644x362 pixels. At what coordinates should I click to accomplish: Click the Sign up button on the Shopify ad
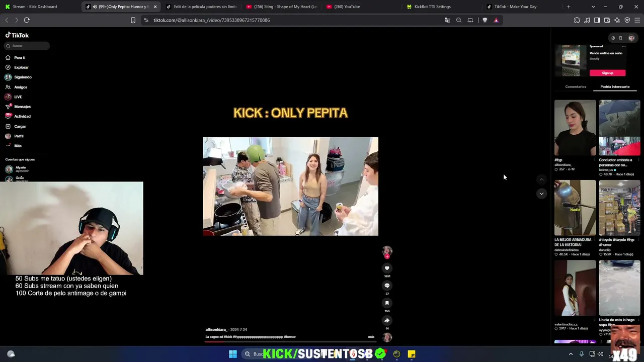(607, 73)
